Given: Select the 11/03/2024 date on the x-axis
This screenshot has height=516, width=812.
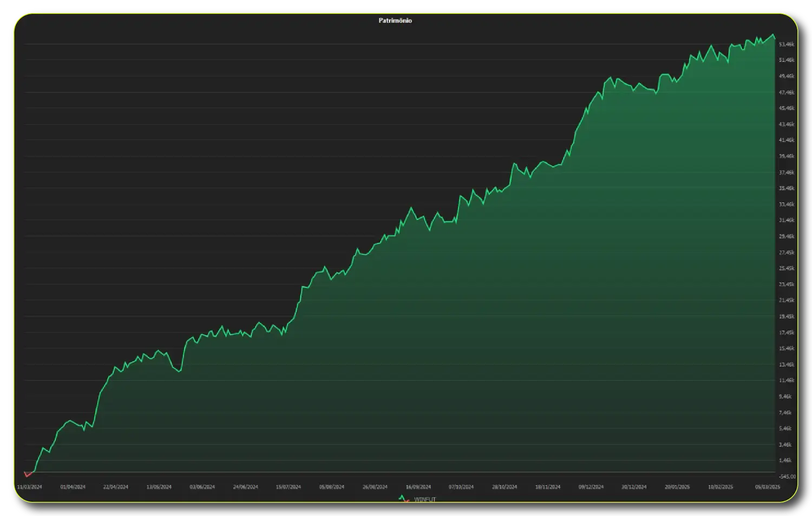Looking at the screenshot, I should [x=29, y=487].
